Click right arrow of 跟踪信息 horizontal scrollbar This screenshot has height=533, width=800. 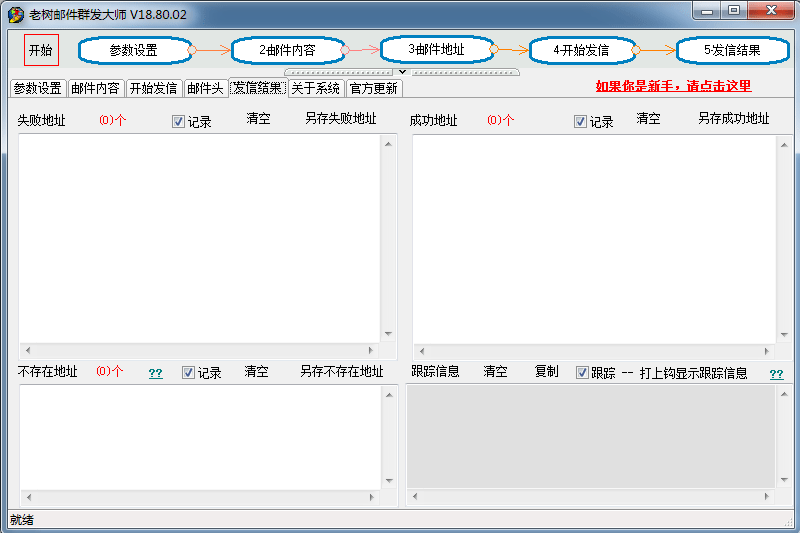pyautogui.click(x=767, y=496)
